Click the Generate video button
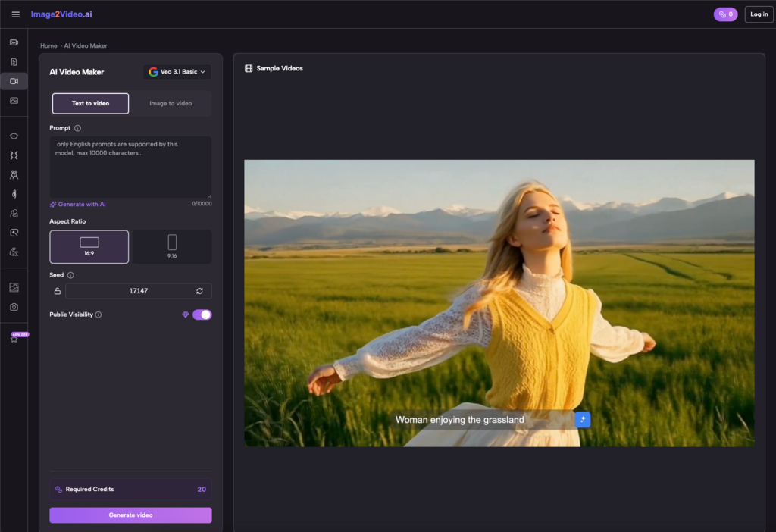The height and width of the screenshot is (532, 776). pos(130,515)
